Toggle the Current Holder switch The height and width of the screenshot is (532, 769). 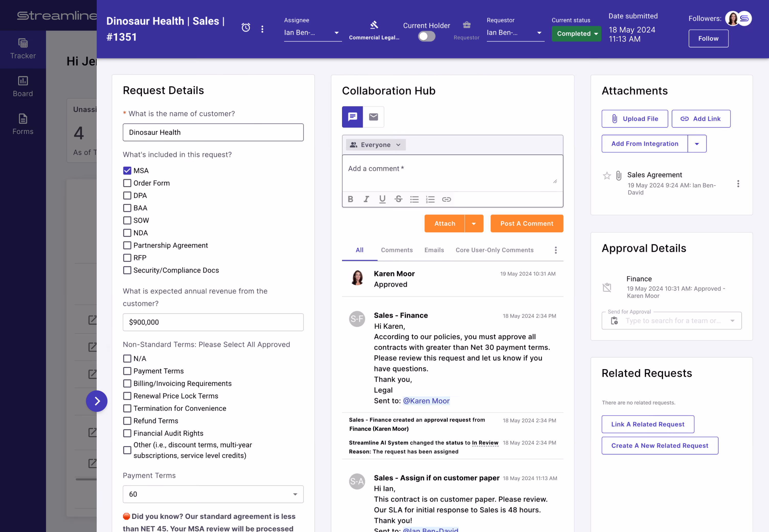pos(426,36)
